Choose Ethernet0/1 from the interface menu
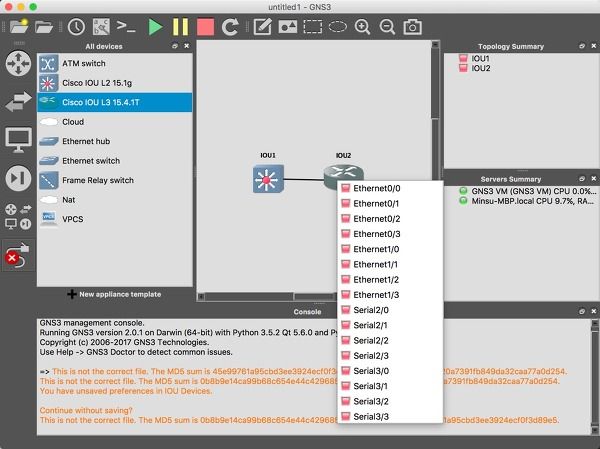 point(390,204)
